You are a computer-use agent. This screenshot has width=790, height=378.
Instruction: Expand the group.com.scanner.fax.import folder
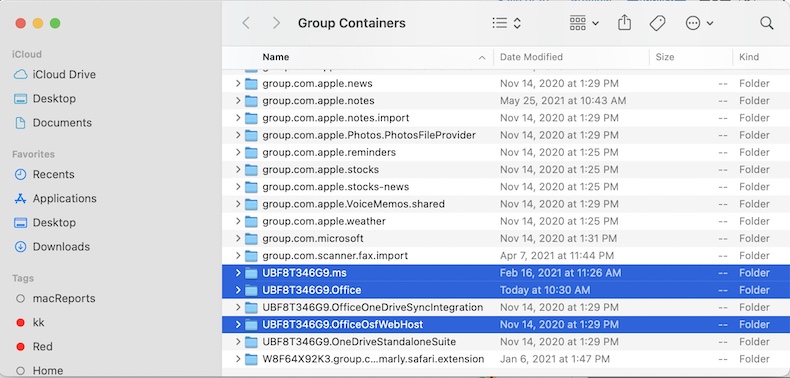(x=238, y=256)
